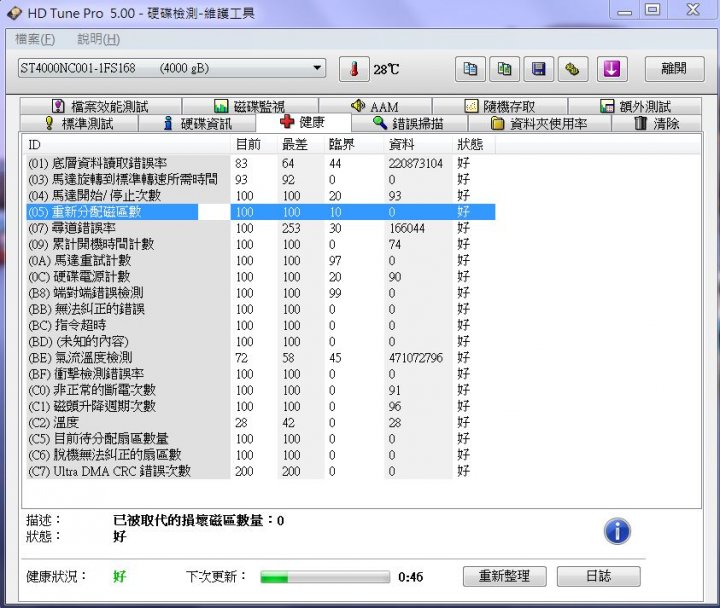Click the 0:46 countdown timer text
The height and width of the screenshot is (608, 720).
(x=411, y=577)
